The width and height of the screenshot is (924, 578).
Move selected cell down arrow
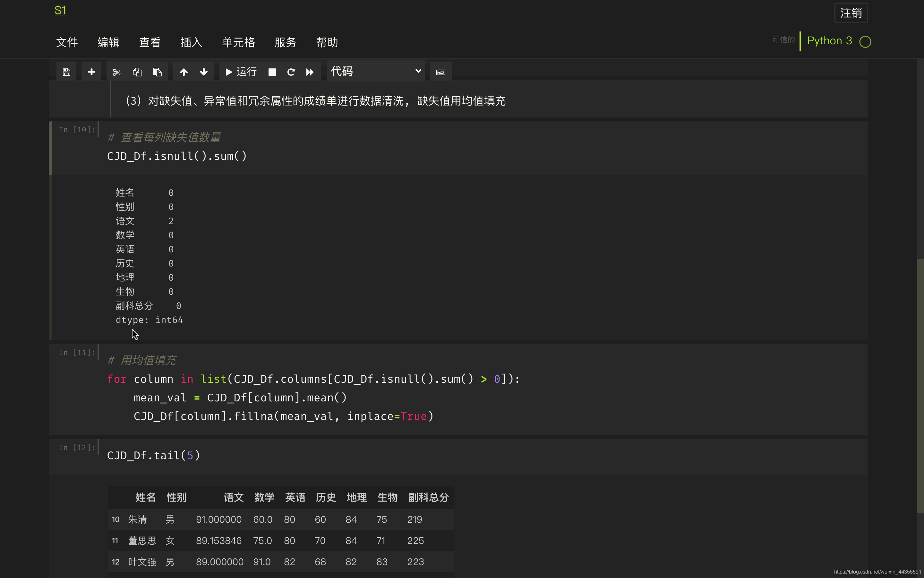point(204,72)
